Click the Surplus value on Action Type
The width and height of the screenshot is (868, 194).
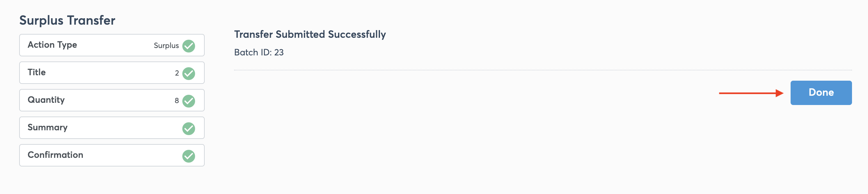pyautogui.click(x=166, y=45)
